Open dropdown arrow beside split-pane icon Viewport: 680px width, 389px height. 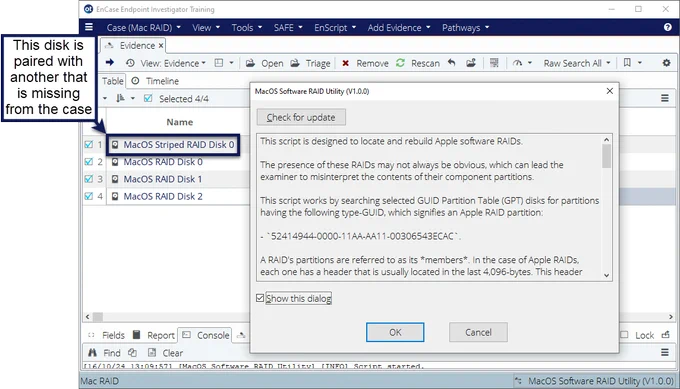(x=232, y=63)
